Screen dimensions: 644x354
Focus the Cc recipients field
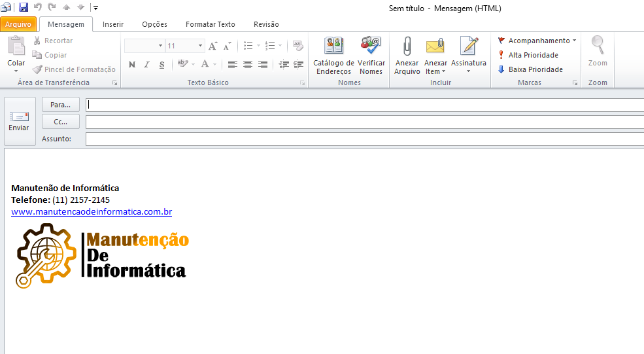[365, 122]
